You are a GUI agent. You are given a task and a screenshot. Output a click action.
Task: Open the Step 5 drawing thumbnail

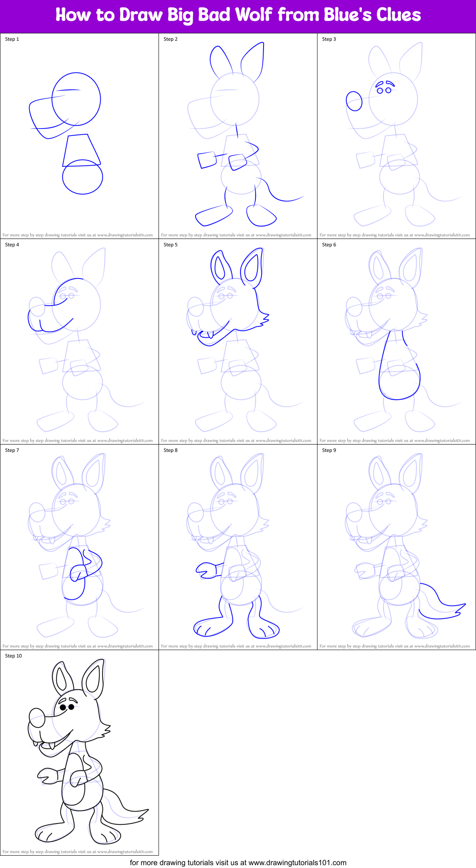(238, 341)
